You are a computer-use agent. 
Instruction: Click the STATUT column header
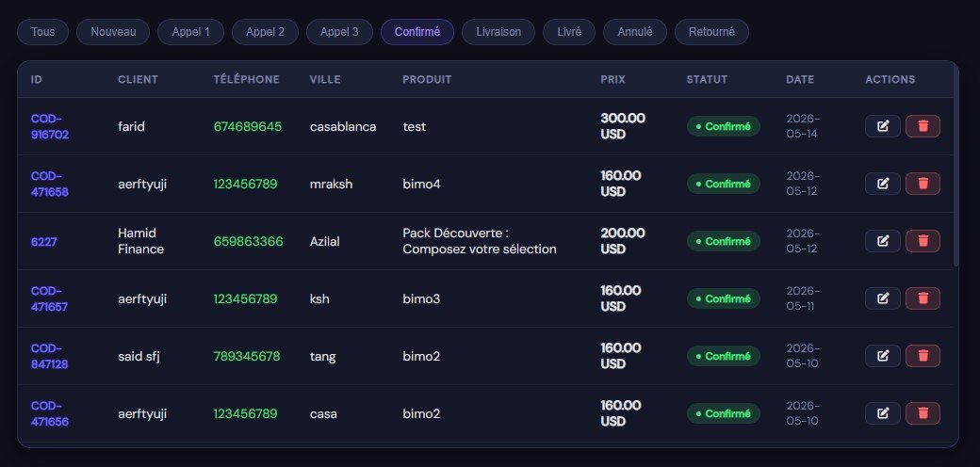[x=707, y=79]
